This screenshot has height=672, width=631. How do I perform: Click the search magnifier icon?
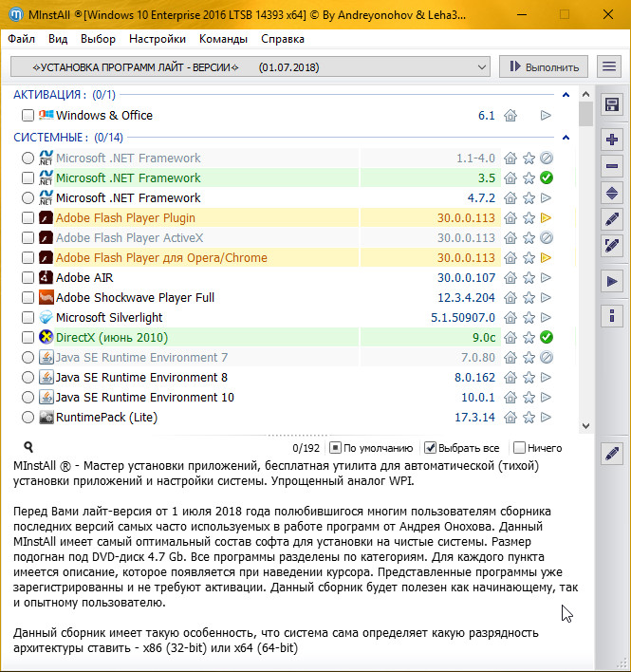pyautogui.click(x=28, y=447)
